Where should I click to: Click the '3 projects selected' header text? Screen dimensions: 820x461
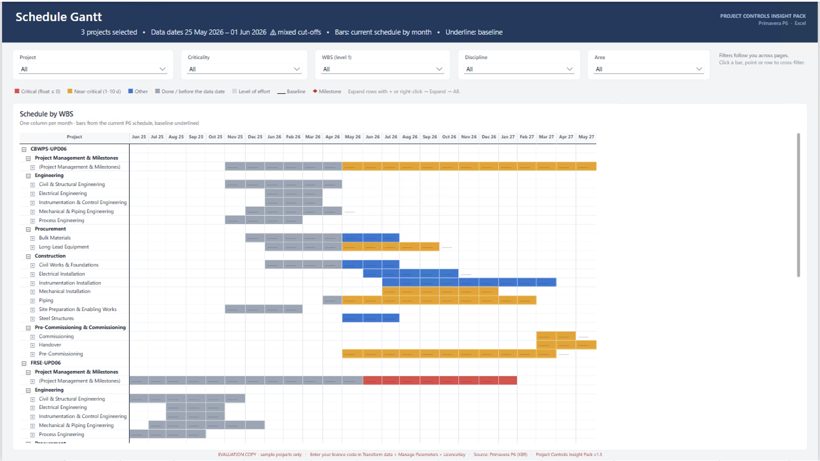point(109,32)
